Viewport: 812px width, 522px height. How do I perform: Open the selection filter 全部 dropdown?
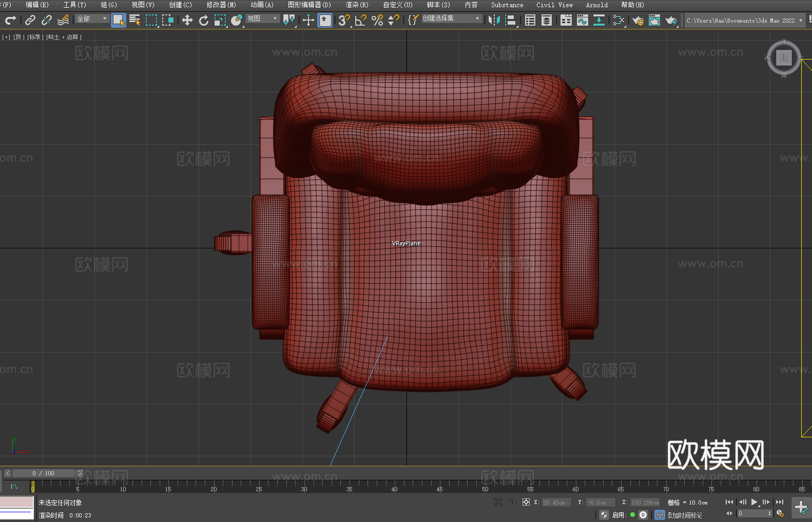click(92, 18)
